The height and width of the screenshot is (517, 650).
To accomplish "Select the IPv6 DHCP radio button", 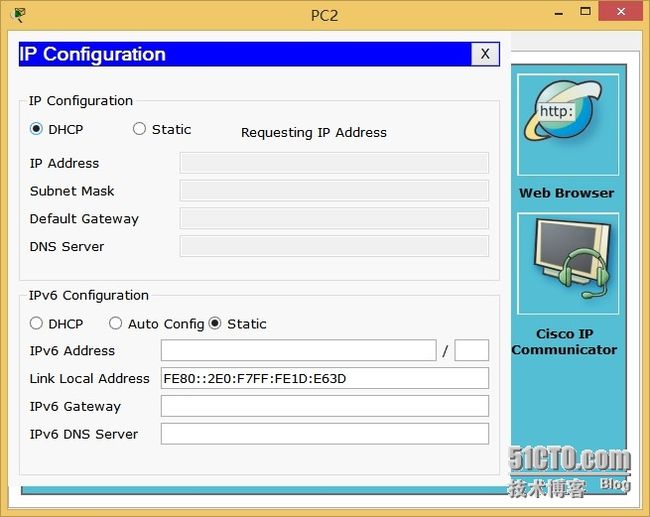I will 36,323.
